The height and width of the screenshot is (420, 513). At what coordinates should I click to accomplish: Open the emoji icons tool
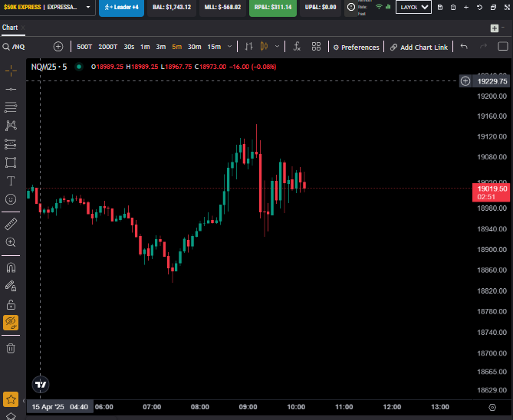[11, 199]
